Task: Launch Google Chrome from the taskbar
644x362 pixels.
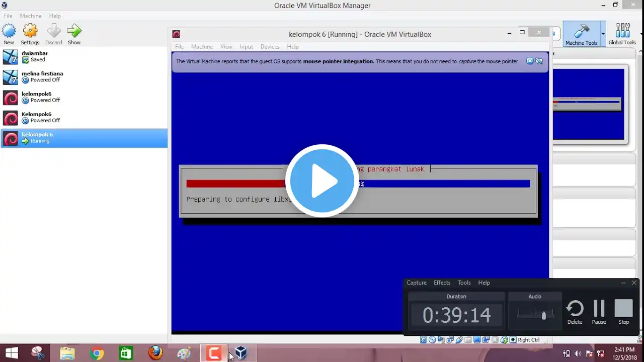Action: (97, 353)
